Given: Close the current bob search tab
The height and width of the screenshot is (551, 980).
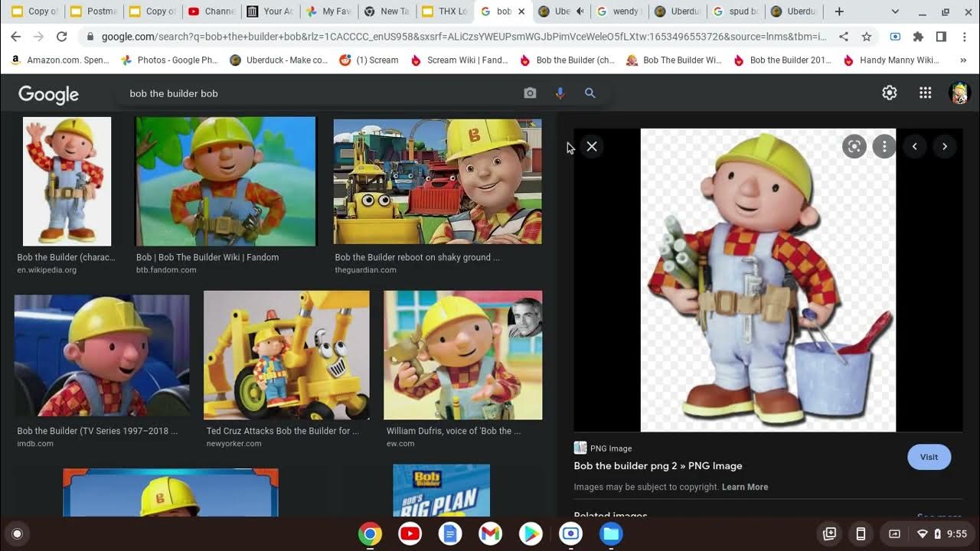Looking at the screenshot, I should click(x=521, y=11).
